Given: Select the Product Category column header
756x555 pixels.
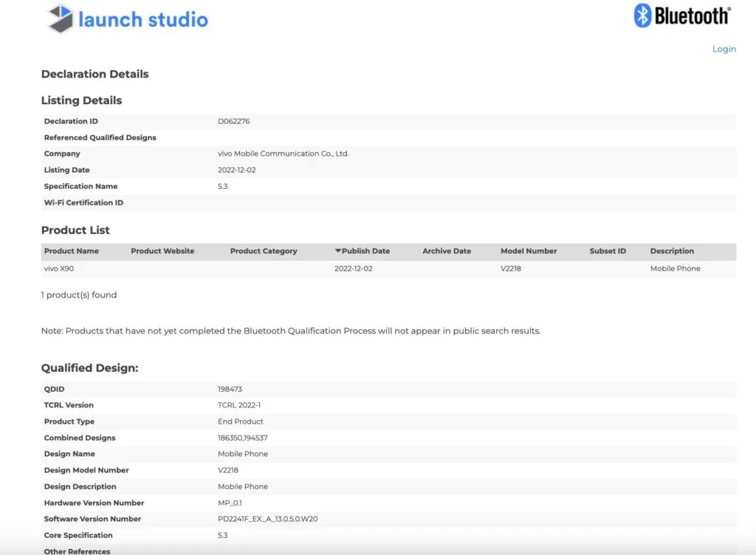Looking at the screenshot, I should 264,251.
